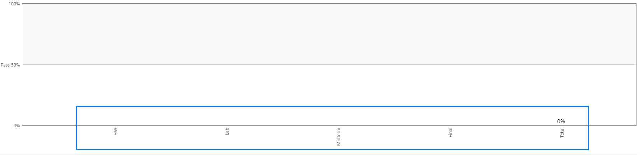Select the Final axis label

click(x=450, y=132)
